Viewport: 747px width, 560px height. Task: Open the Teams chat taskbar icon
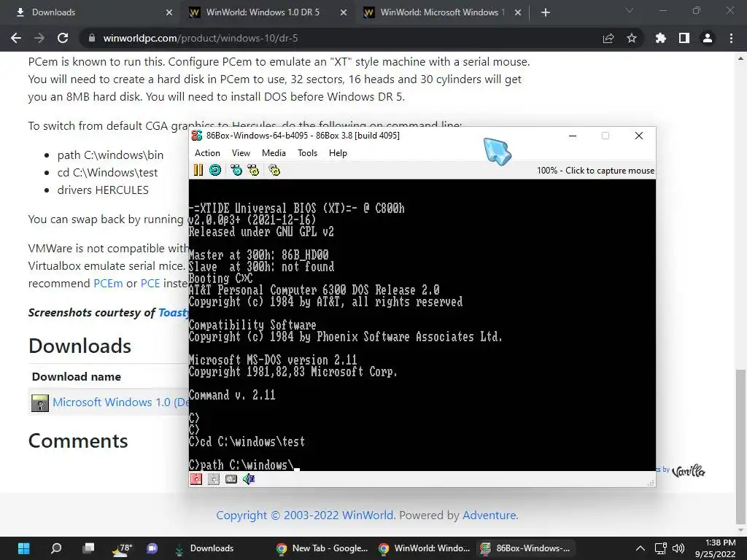[152, 548]
